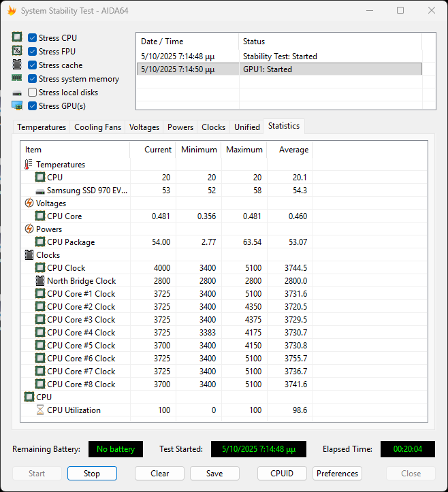The width and height of the screenshot is (448, 492).
Task: Click the Current column header
Action: [153, 150]
